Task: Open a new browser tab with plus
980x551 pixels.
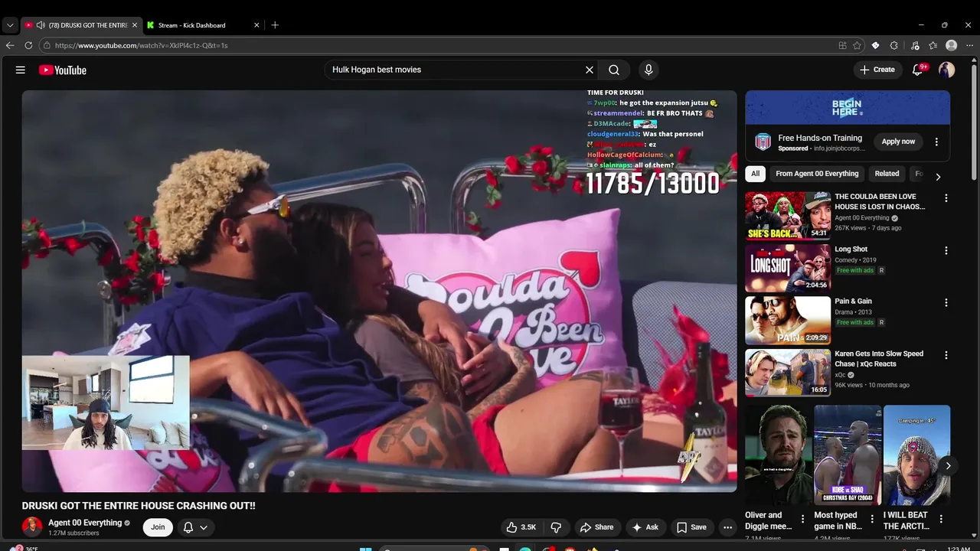Action: click(x=275, y=25)
